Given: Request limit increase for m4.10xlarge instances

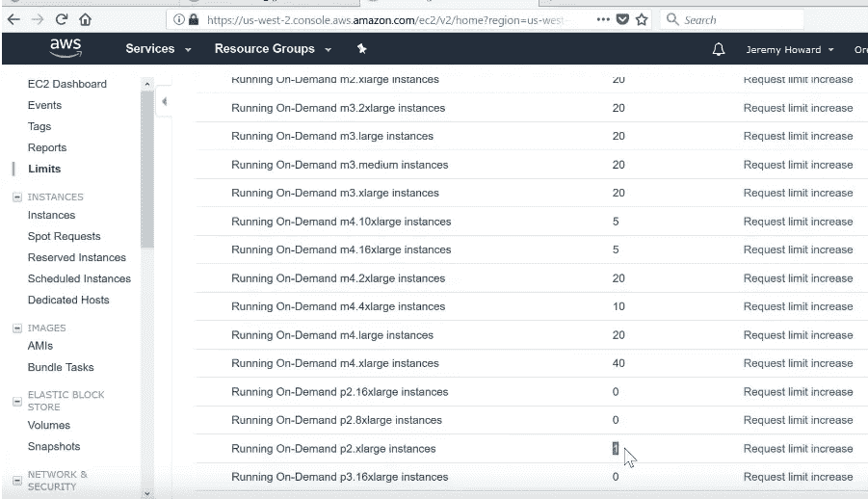Looking at the screenshot, I should 798,222.
